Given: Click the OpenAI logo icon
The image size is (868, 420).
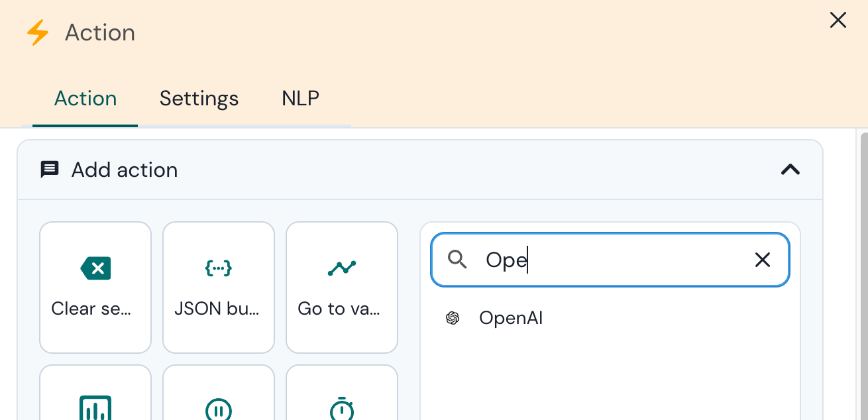Looking at the screenshot, I should (x=453, y=319).
